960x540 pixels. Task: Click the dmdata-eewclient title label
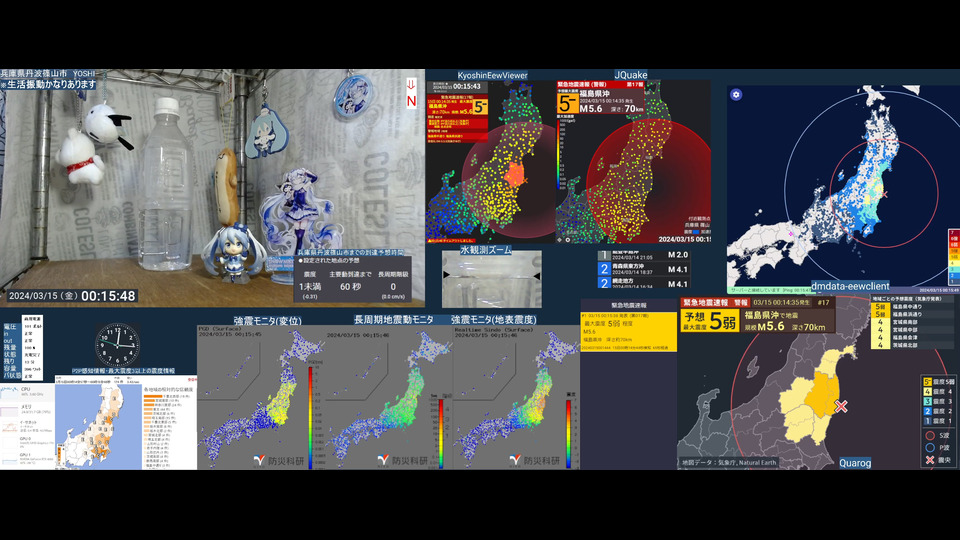pyautogui.click(x=850, y=286)
